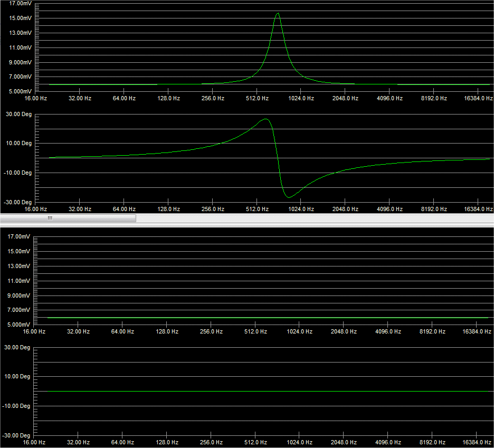Grab the horizontal scrollbar thumb between the plots
Screen dimensions: 494x448
(x=68, y=218)
